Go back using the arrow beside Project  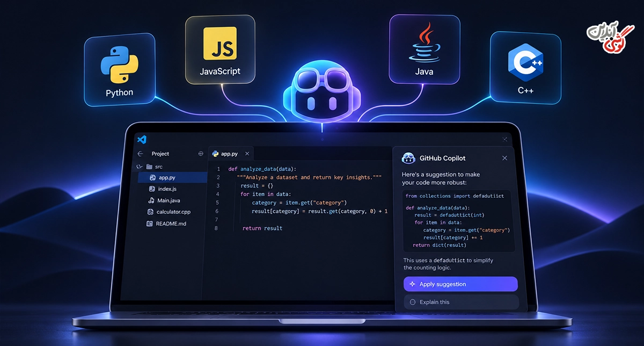141,154
